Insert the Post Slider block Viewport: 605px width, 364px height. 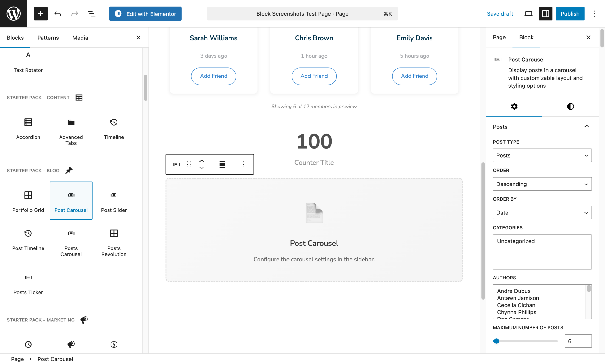coord(114,201)
